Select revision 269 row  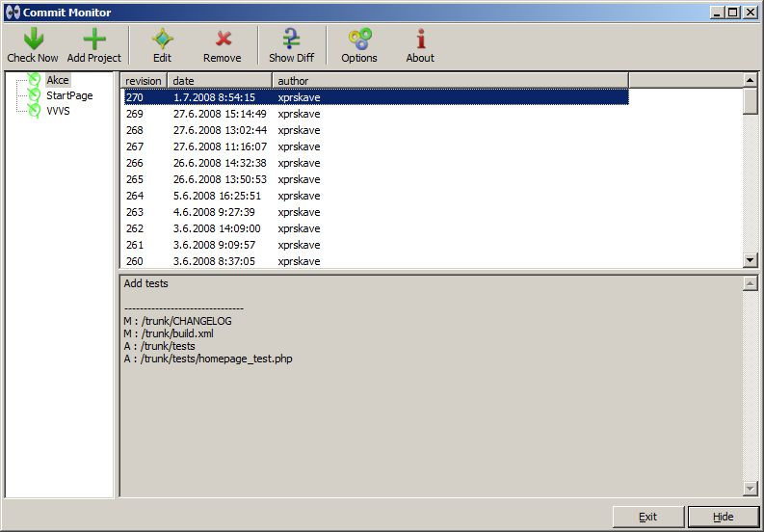point(376,114)
